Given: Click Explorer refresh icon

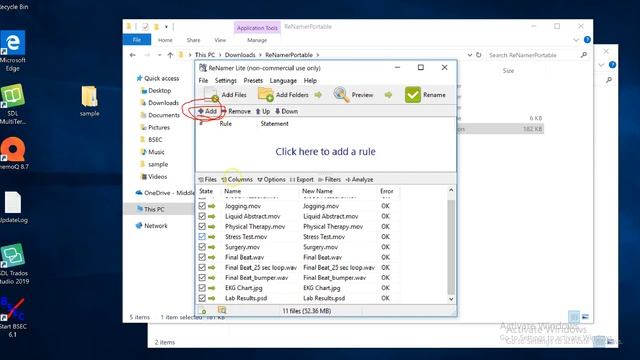Looking at the screenshot, I should point(479,55).
